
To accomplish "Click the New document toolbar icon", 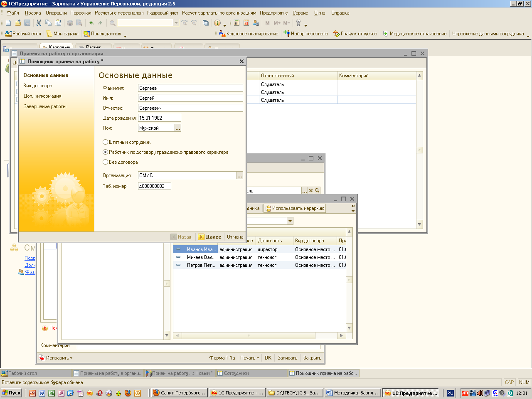I will (x=8, y=23).
